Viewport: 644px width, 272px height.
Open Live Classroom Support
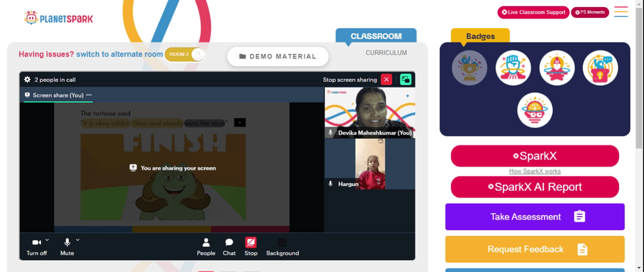(x=533, y=12)
